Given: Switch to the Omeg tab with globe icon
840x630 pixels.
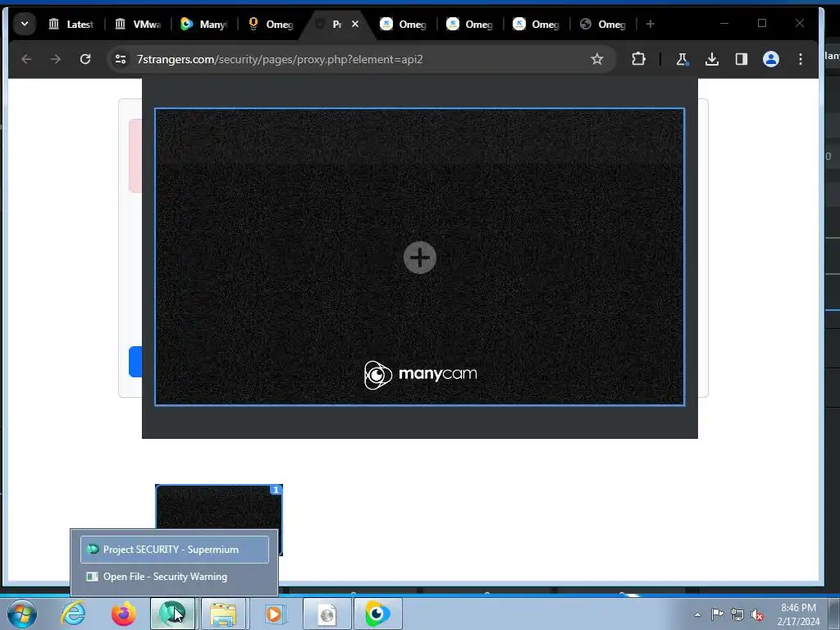Looking at the screenshot, I should [x=603, y=24].
